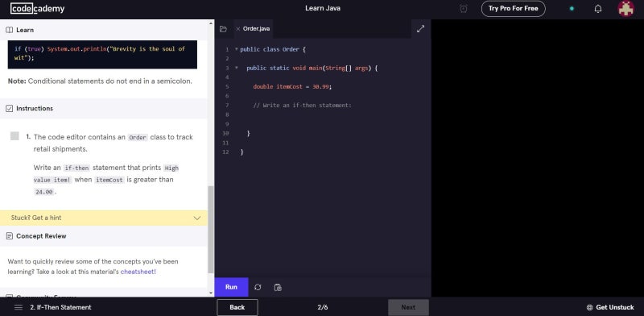Click the Instructions section checkbox icon
This screenshot has width=644, height=316.
(9, 109)
